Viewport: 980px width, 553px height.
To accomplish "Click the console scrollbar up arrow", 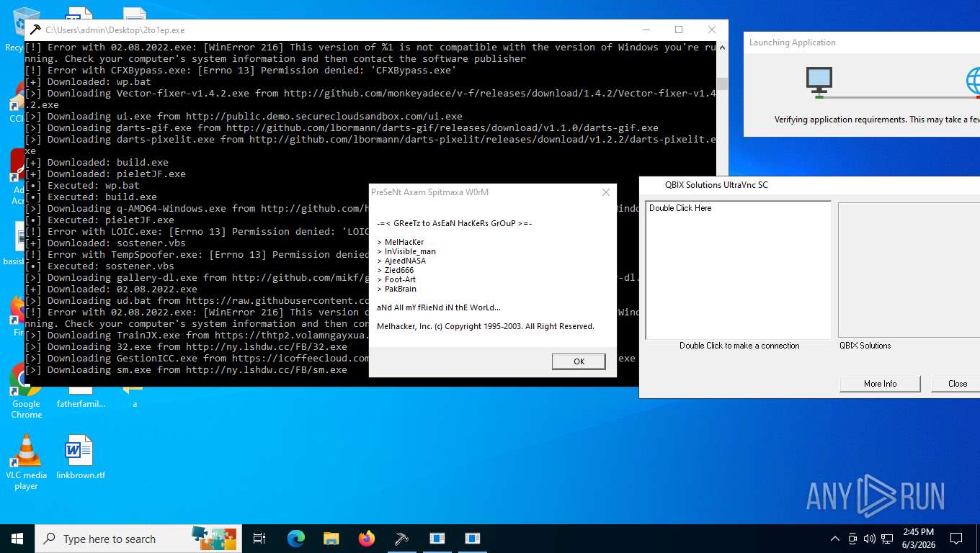I will point(722,47).
